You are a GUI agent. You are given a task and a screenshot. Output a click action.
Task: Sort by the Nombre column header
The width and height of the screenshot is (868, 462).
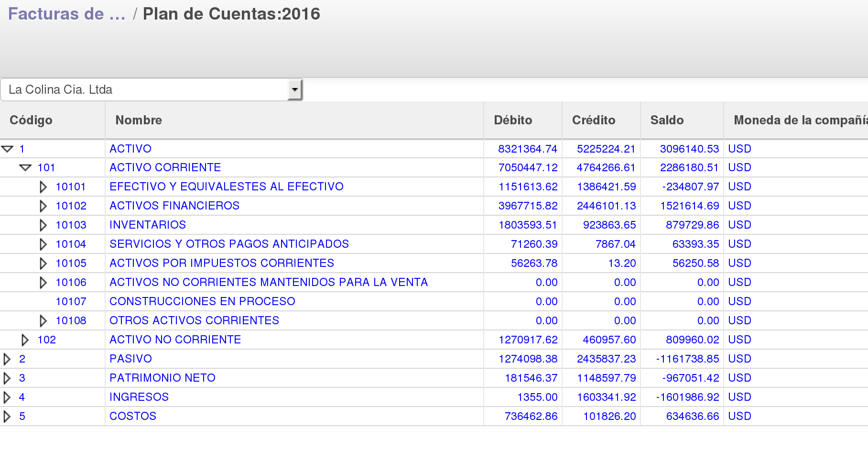point(139,120)
